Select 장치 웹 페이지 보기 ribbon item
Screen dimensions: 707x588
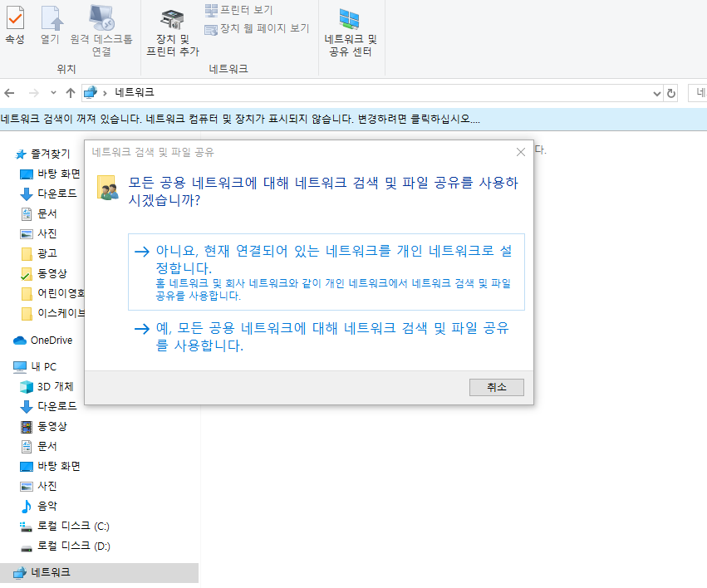click(257, 28)
